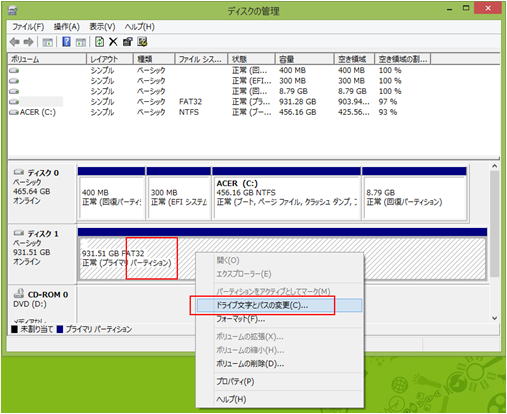Click scroll up arrow of disk pane

coord(495,166)
